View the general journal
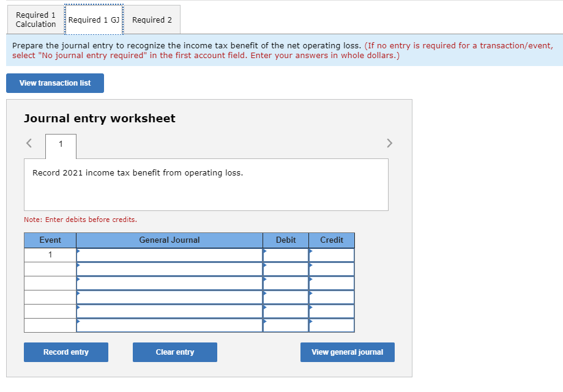563x392 pixels. coord(347,352)
